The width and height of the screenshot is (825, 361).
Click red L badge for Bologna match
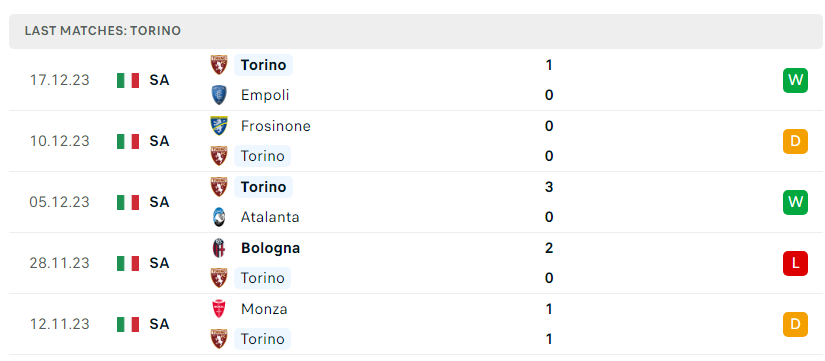(x=795, y=263)
